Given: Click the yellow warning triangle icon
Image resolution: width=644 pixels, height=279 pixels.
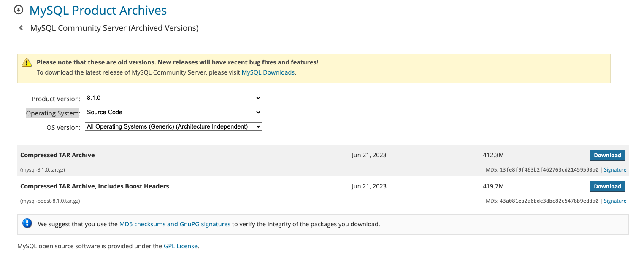Looking at the screenshot, I should [27, 63].
